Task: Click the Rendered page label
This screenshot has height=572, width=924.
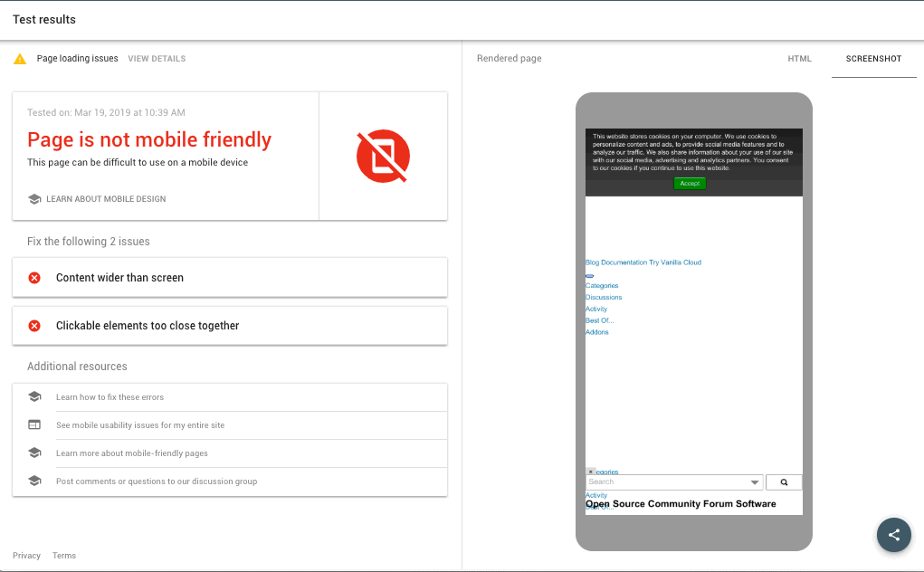Action: click(510, 58)
